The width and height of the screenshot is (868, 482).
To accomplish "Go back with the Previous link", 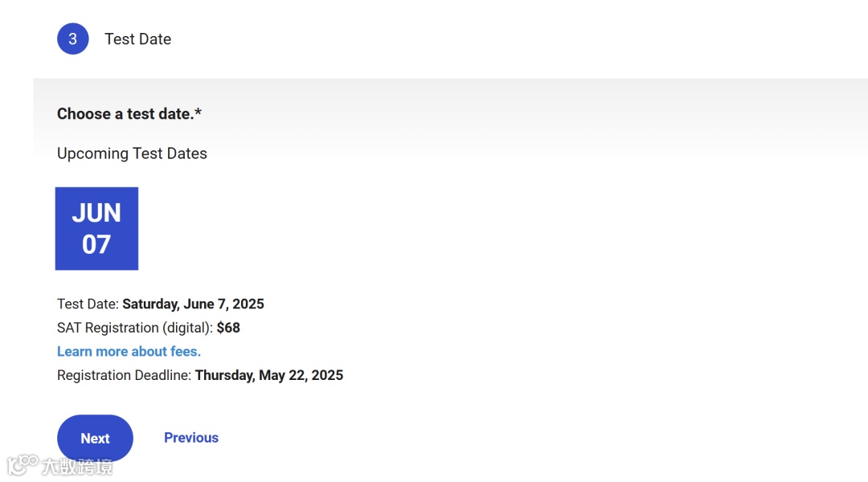I will (191, 438).
